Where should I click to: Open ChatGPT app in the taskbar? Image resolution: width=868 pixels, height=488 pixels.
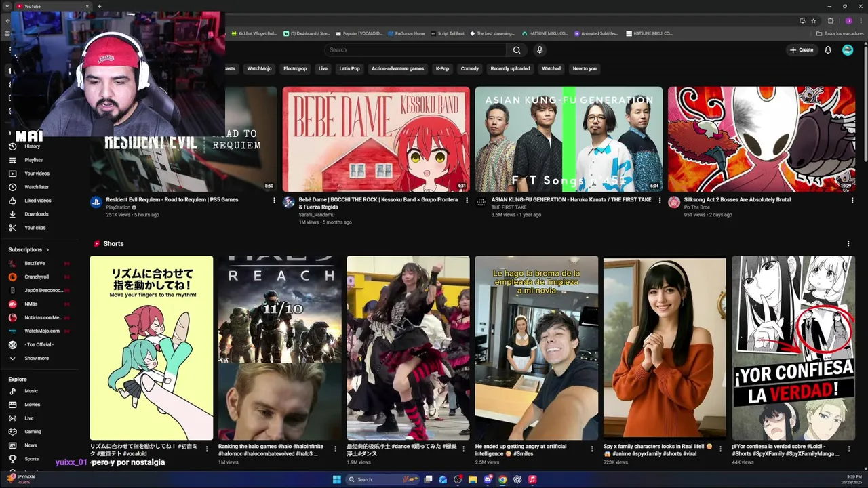click(x=517, y=479)
